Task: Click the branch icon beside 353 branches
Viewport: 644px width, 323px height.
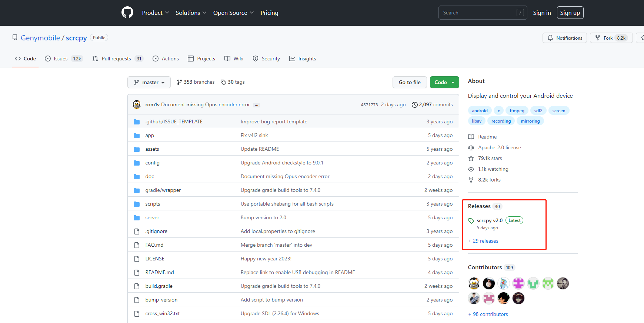Action: (x=180, y=82)
